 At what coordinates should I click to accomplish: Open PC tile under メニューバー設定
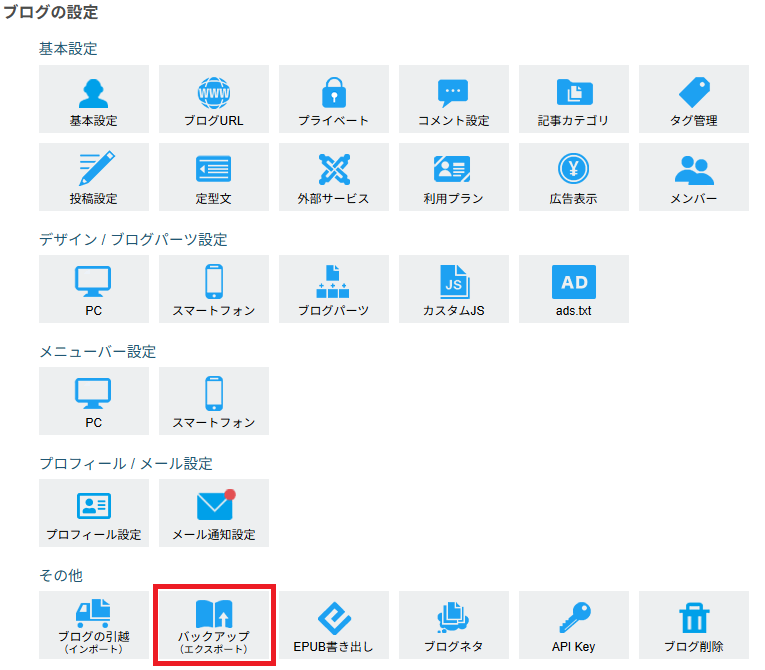[x=94, y=401]
